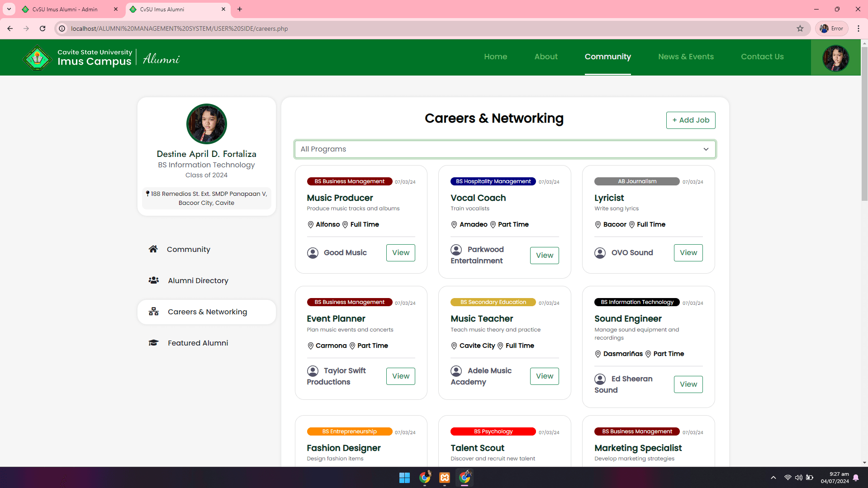Click the university logo in header
The width and height of the screenshot is (868, 488).
pyautogui.click(x=37, y=57)
